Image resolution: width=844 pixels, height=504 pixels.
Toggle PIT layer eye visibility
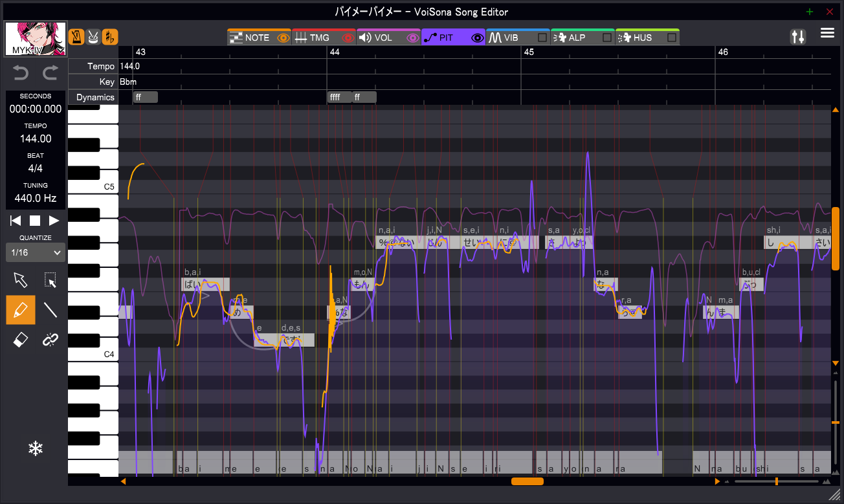tap(478, 38)
